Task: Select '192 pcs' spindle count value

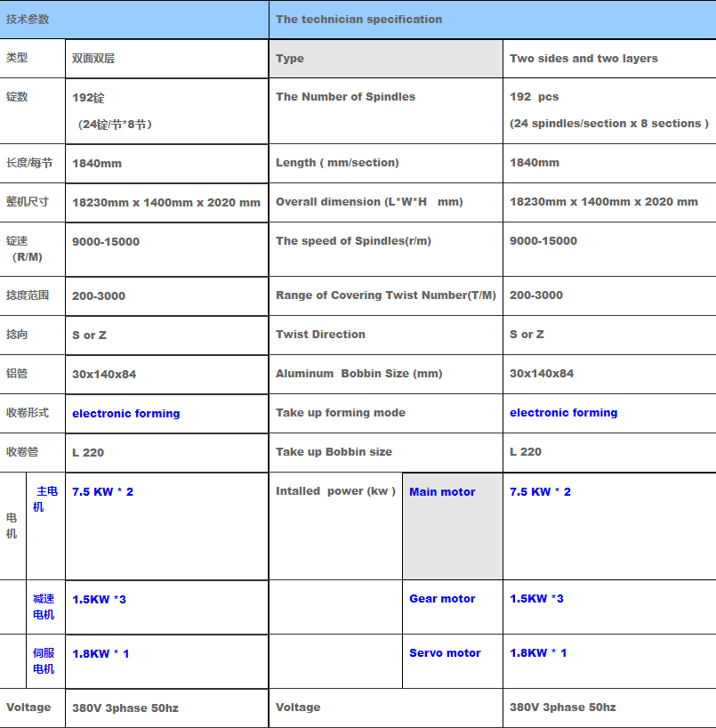Action: (534, 97)
